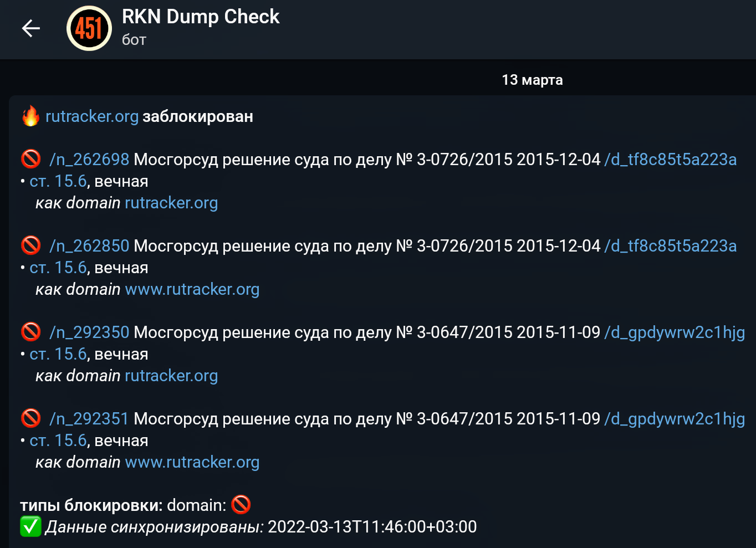
Task: Open rutracker.org domain link under /n_262698
Action: click(x=171, y=203)
